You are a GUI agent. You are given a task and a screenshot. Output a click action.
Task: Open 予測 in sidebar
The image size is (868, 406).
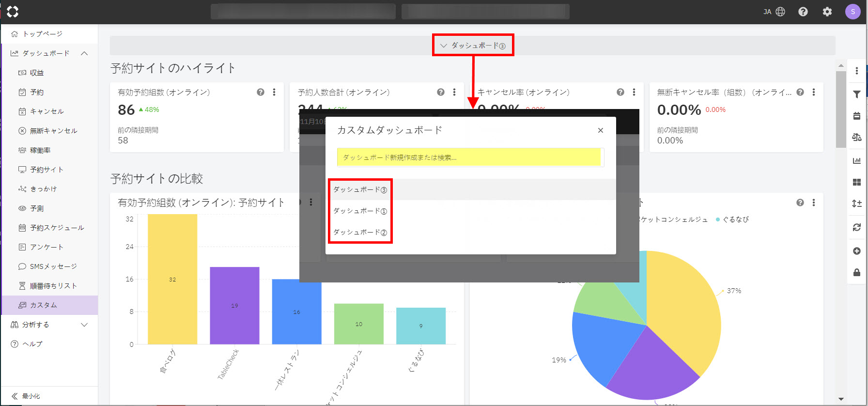coord(49,208)
